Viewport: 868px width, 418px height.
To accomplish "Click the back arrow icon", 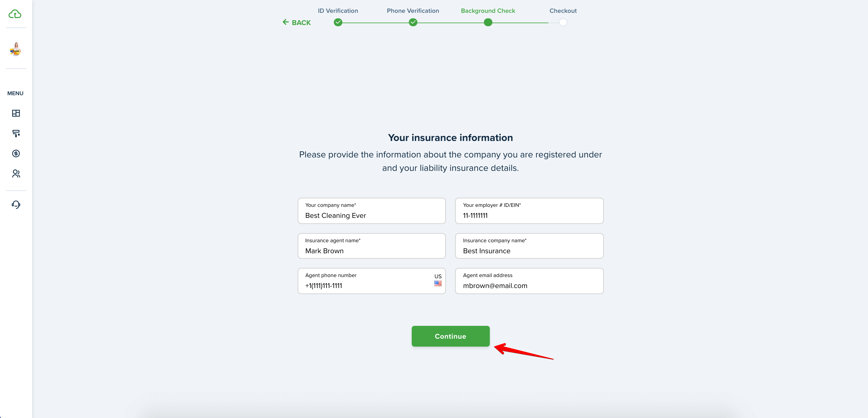I will pyautogui.click(x=286, y=22).
